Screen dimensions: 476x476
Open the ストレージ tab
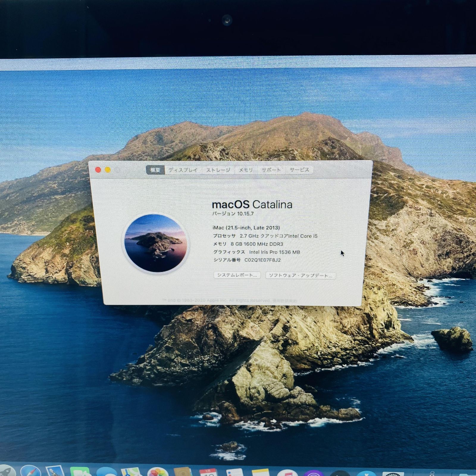(x=218, y=170)
